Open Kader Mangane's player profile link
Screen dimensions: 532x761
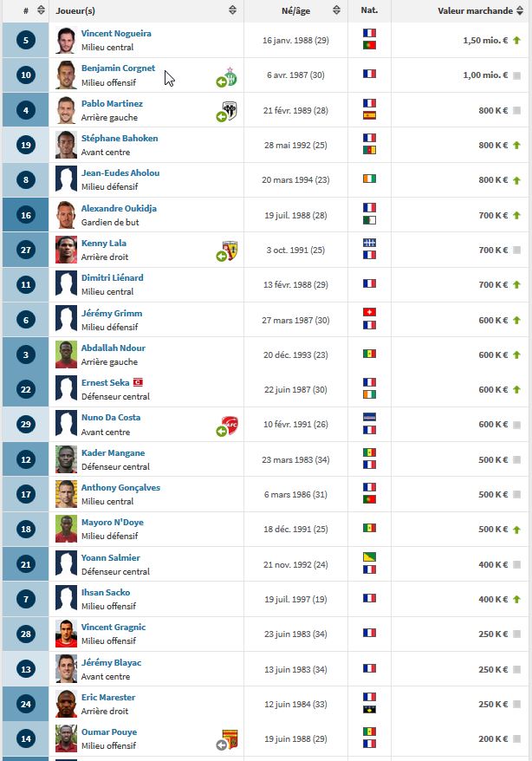113,452
